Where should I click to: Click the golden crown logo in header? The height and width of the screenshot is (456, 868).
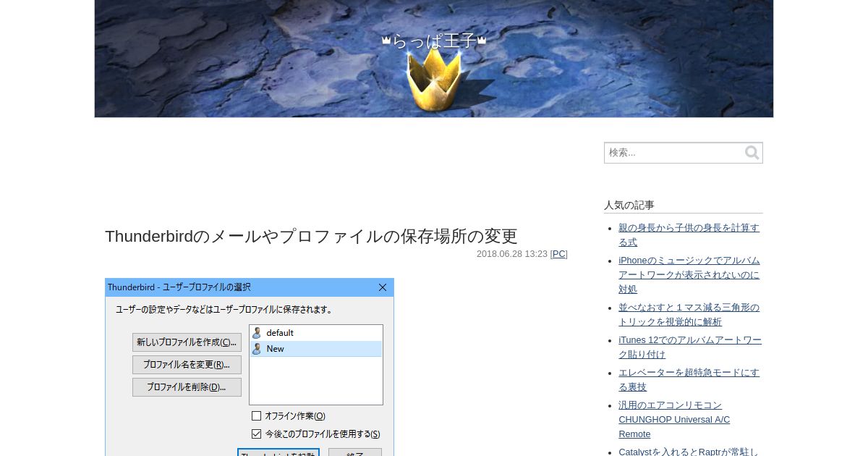pos(434,80)
